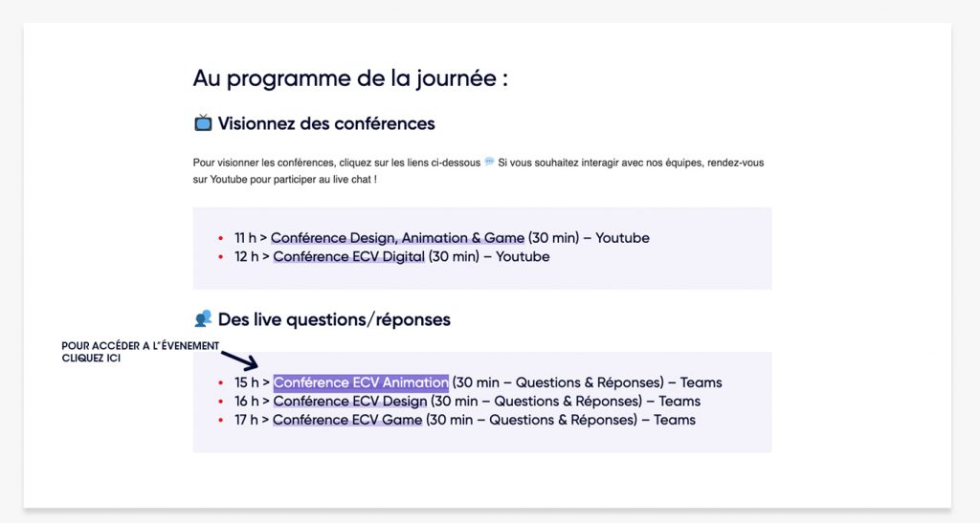Click the word Youtube on the 12 h line
The image size is (980, 523).
pos(523,257)
